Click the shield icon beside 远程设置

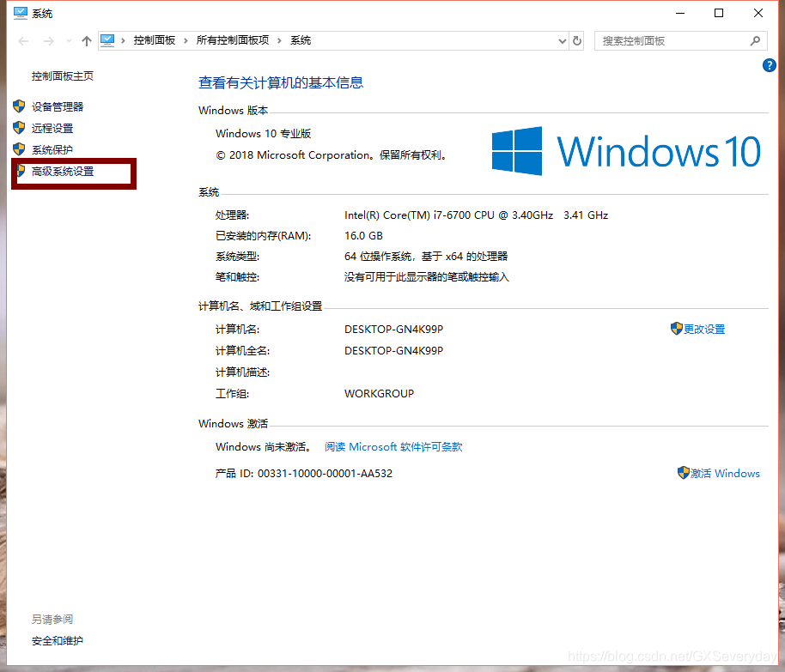tap(19, 128)
